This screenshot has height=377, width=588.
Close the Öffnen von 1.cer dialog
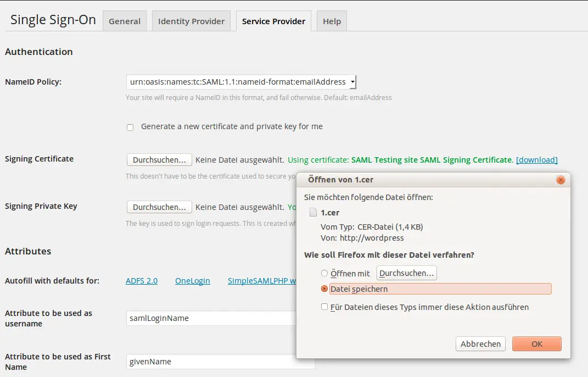point(561,180)
